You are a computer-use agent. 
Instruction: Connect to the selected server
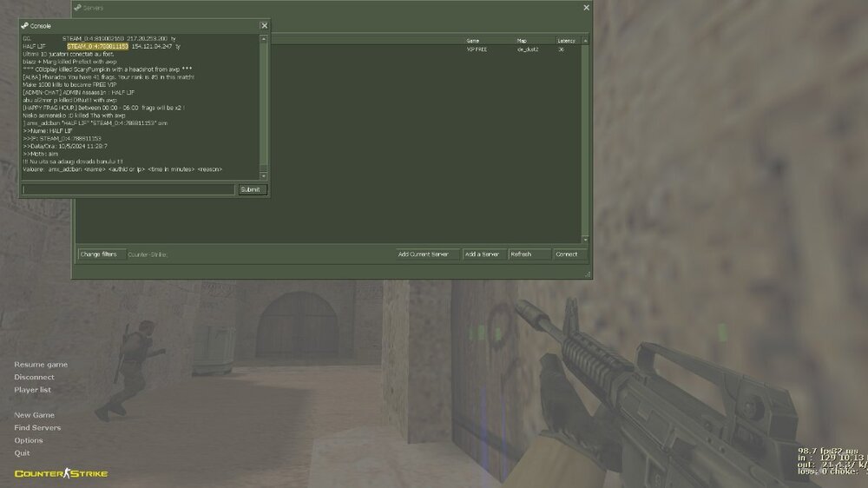(567, 254)
